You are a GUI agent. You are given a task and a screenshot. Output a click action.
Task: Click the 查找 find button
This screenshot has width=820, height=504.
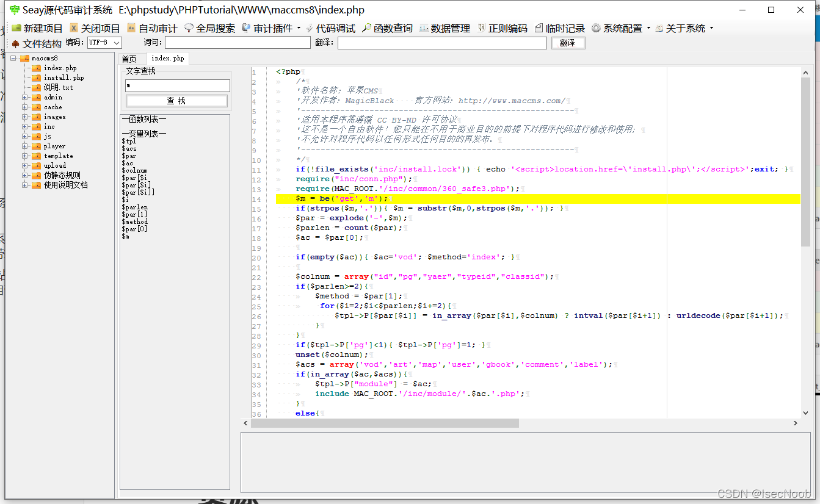coord(177,101)
